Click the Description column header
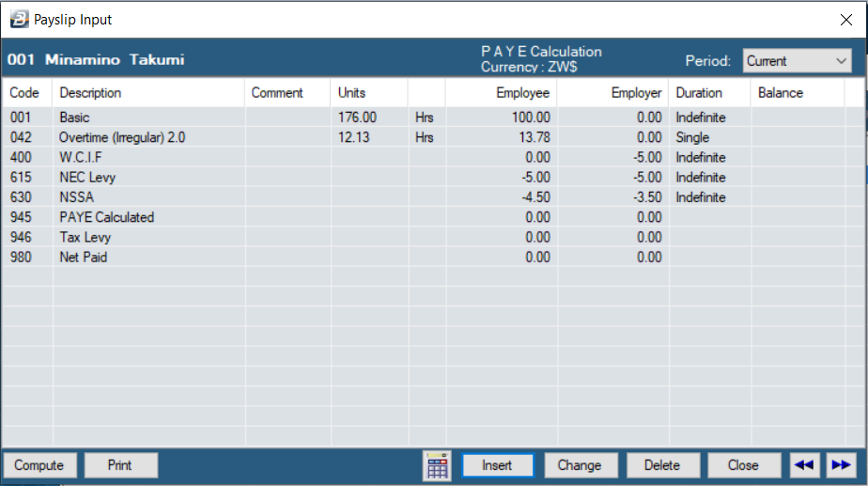This screenshot has height=486, width=868. (x=148, y=92)
